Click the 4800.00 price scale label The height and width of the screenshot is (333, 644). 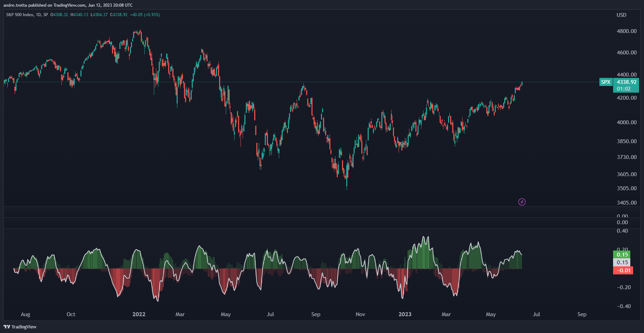[626, 31]
